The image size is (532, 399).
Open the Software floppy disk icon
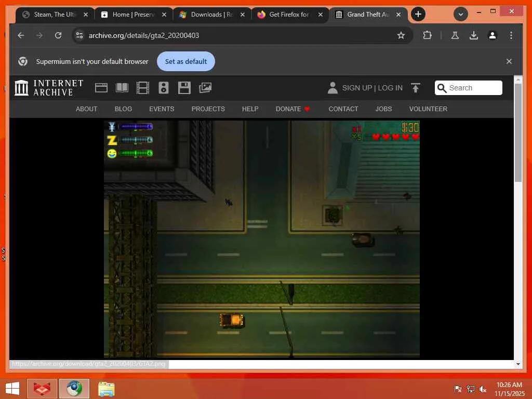click(184, 88)
